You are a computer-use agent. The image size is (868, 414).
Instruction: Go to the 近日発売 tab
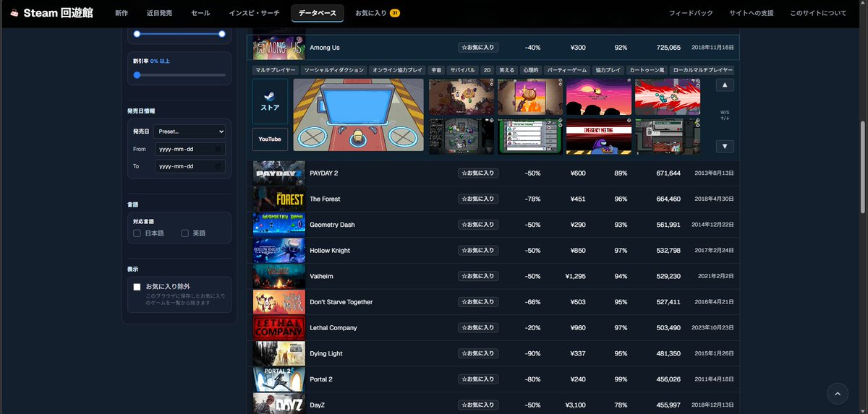(159, 13)
